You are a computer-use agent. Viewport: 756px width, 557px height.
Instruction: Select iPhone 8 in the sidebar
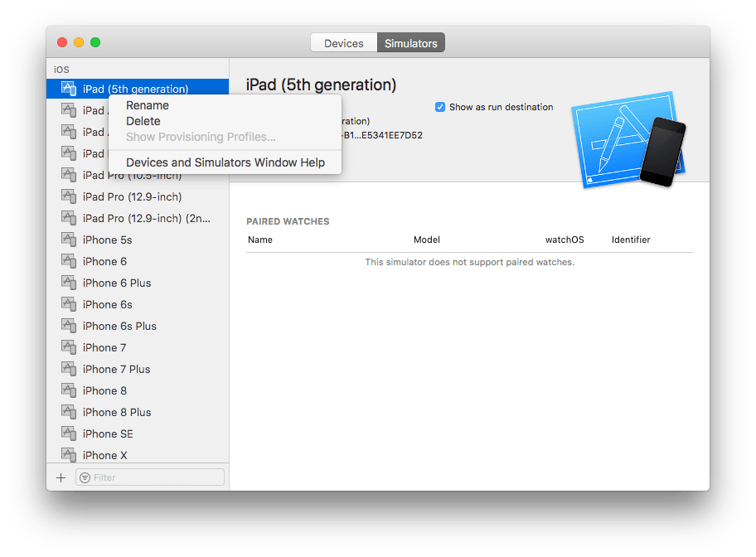pyautogui.click(x=138, y=390)
